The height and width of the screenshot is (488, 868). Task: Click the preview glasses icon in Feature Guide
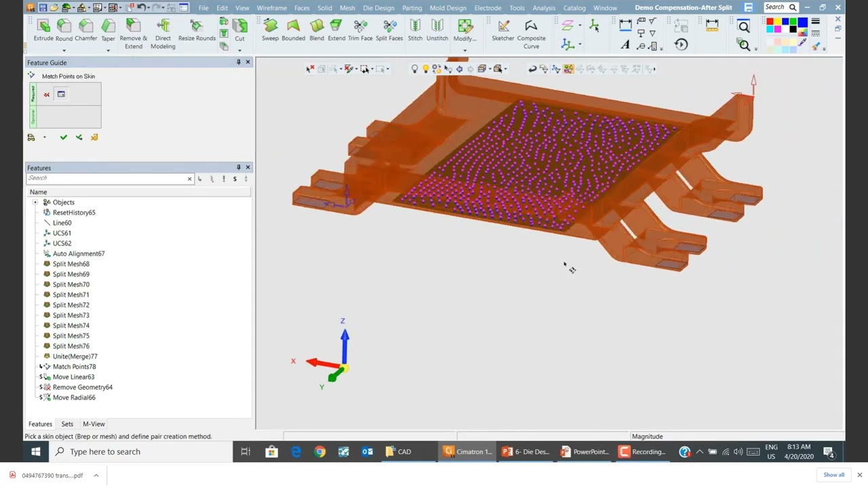tap(31, 138)
